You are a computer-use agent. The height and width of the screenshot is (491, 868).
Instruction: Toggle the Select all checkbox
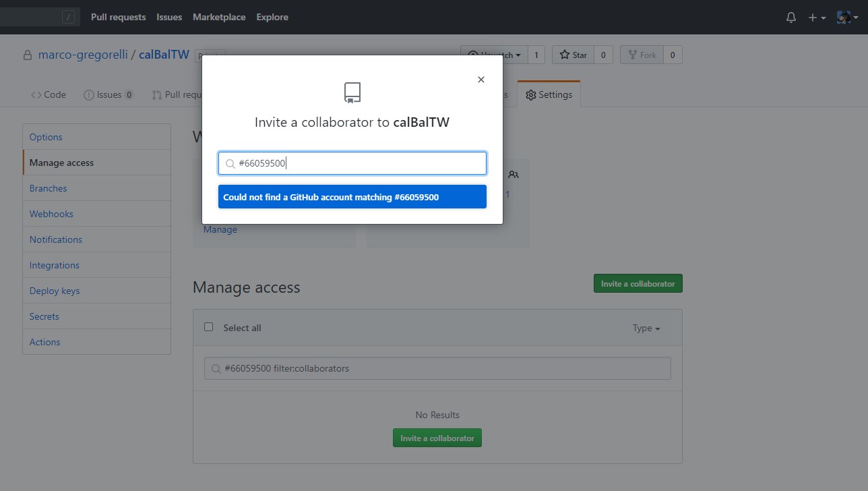point(208,327)
